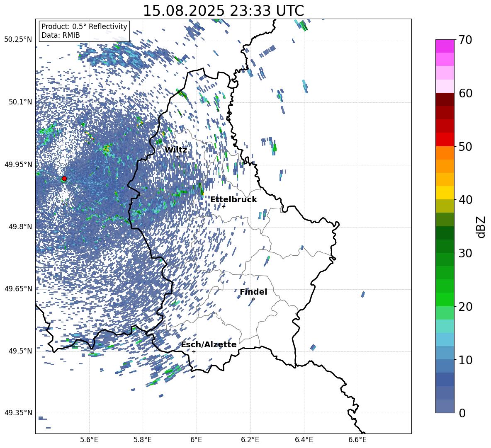Click the Findel location label
491x448 pixels.
pos(253,292)
